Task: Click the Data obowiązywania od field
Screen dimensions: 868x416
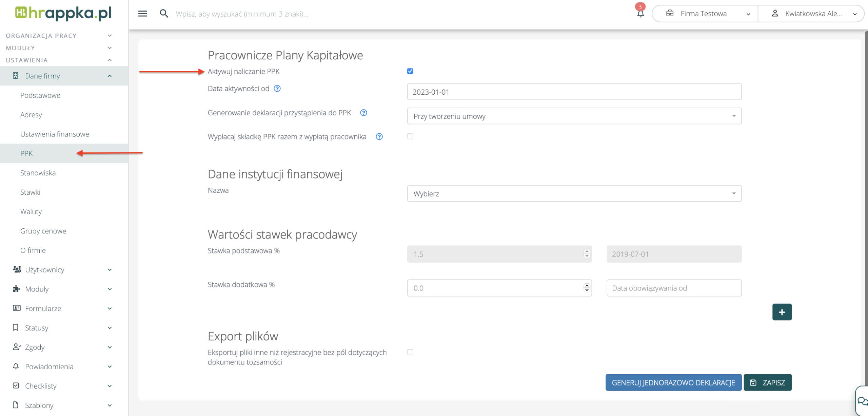Action: 673,288
